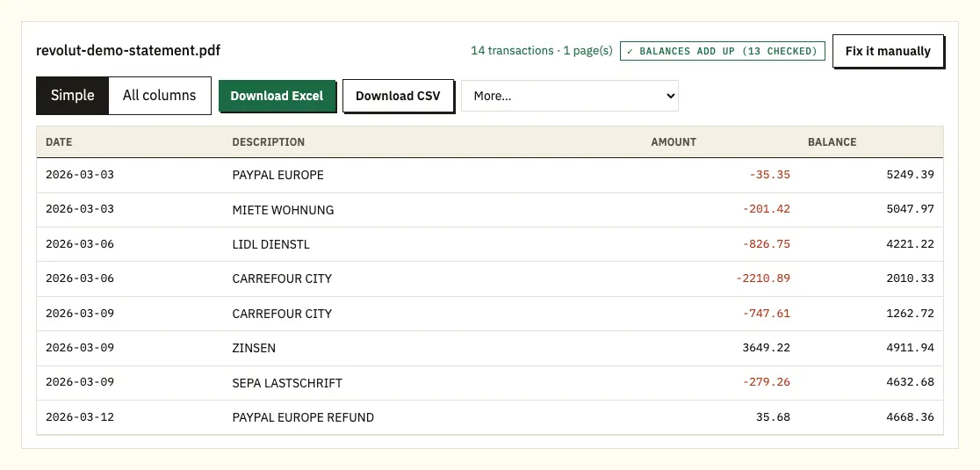Click the balance 4668.36

910,417
